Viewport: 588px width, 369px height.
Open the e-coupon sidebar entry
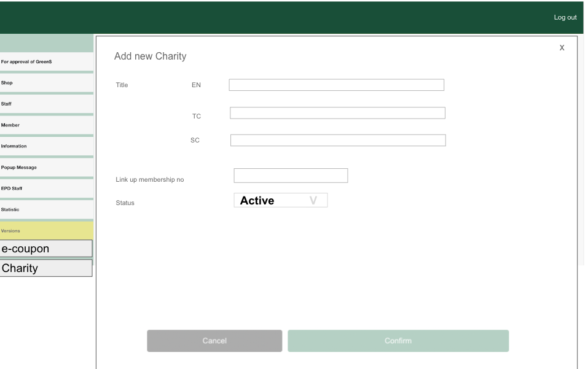[46, 249]
